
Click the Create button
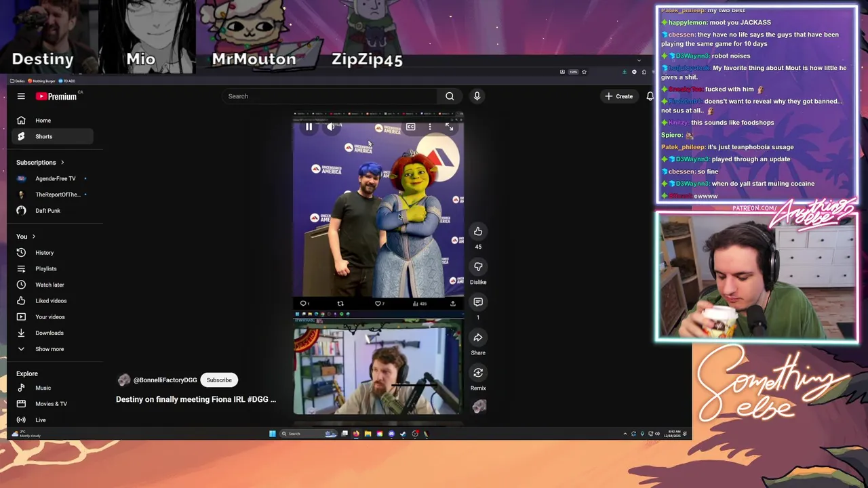619,96
